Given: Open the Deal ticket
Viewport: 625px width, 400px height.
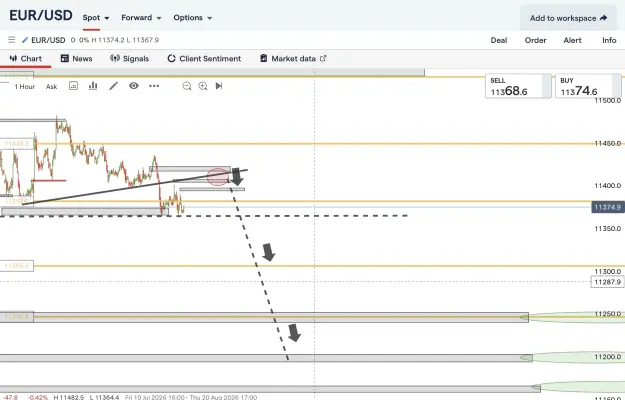Looking at the screenshot, I should pyautogui.click(x=499, y=40).
